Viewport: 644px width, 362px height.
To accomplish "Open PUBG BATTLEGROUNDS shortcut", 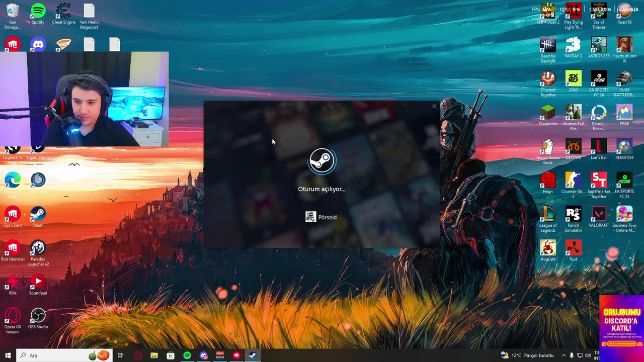I will tap(624, 84).
